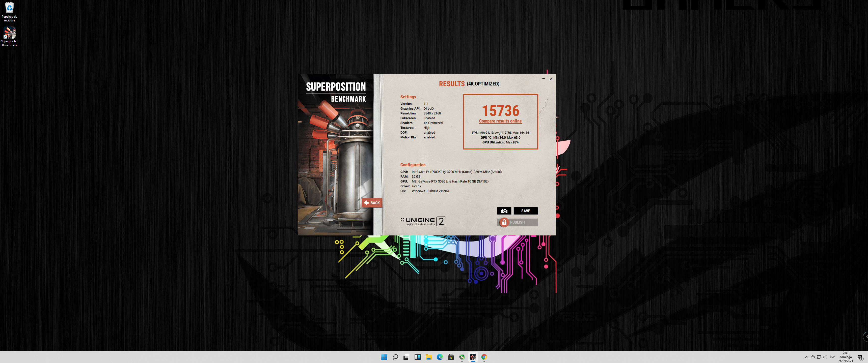Open taskbar Search
868x363 pixels.
point(395,357)
